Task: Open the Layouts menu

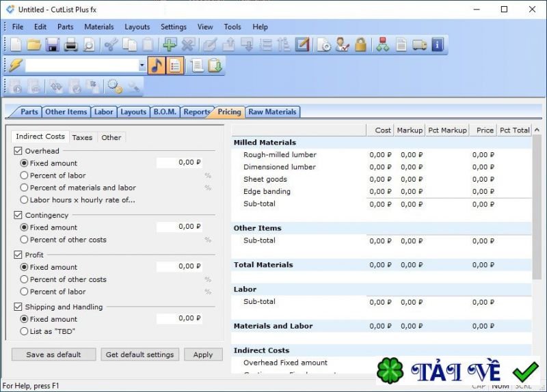Action: tap(137, 27)
